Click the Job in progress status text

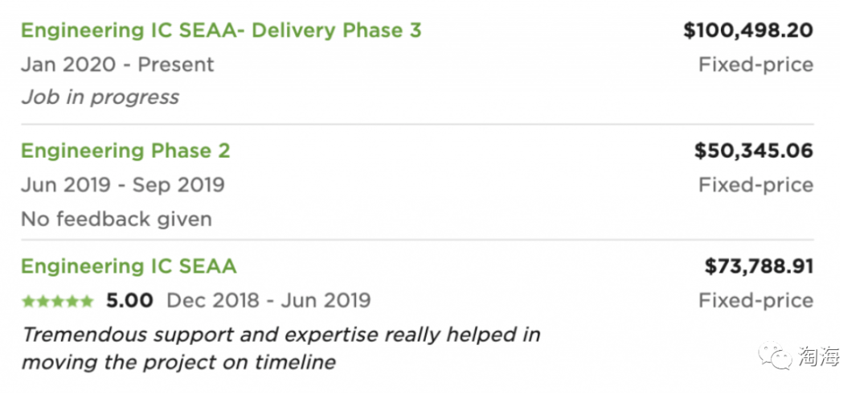pyautogui.click(x=100, y=97)
